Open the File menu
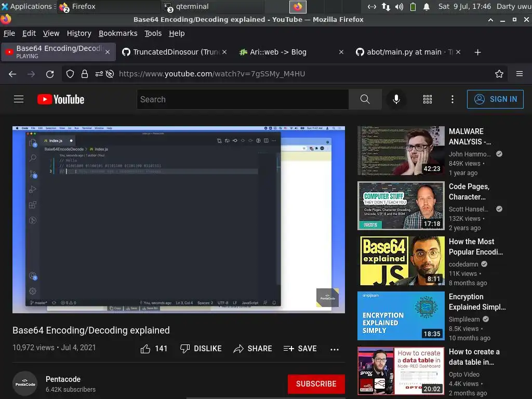 tap(9, 33)
